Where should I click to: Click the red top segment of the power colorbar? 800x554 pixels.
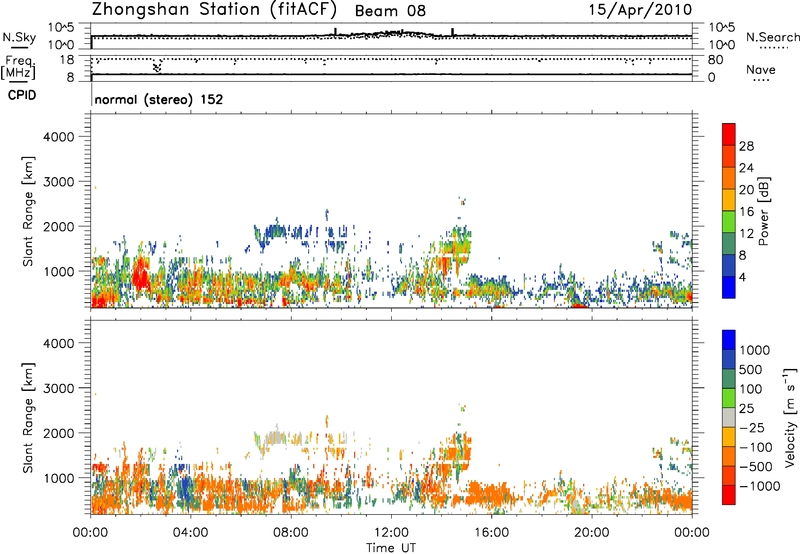[x=729, y=134]
